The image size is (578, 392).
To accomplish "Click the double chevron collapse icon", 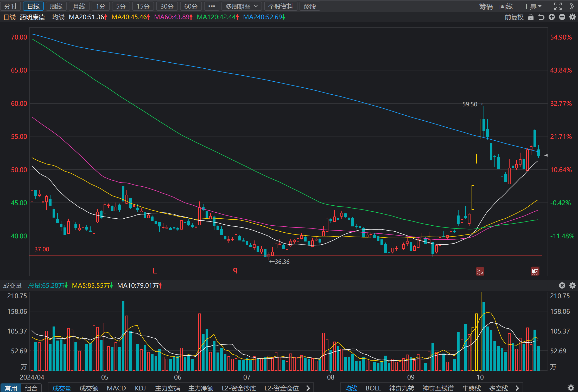I will (571, 6).
